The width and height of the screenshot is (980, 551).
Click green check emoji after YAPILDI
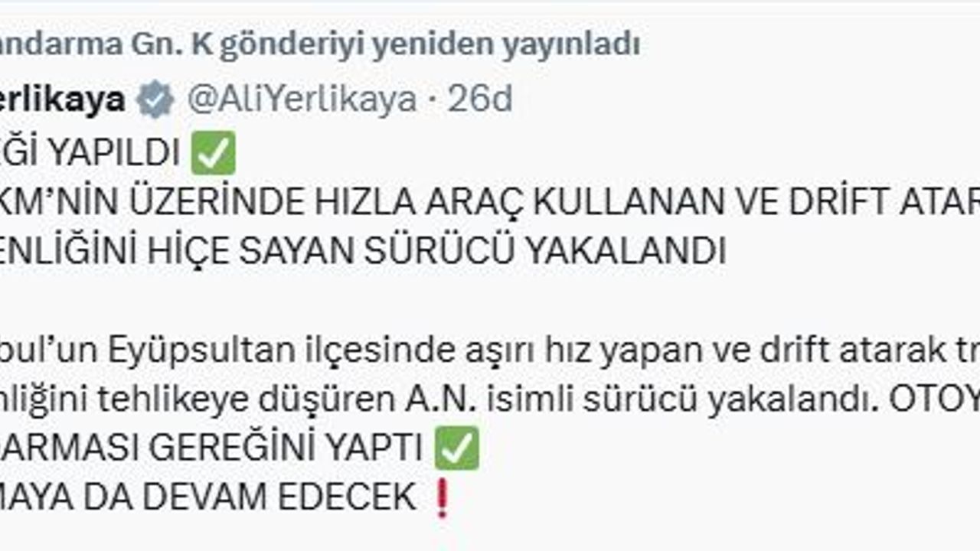click(x=213, y=153)
